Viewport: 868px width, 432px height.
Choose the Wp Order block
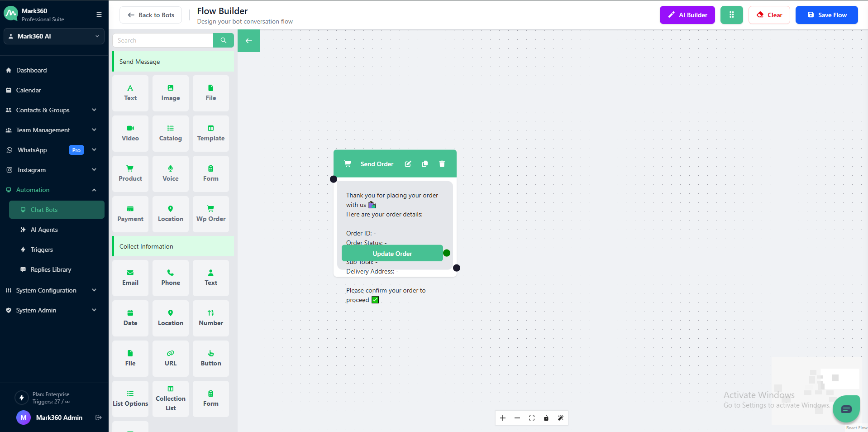pos(211,214)
